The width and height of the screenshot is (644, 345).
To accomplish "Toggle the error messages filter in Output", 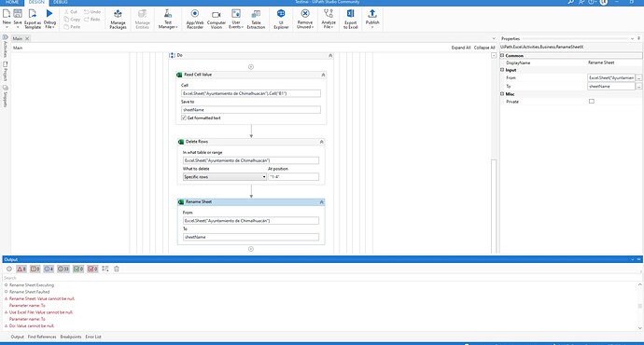I will 21,269.
